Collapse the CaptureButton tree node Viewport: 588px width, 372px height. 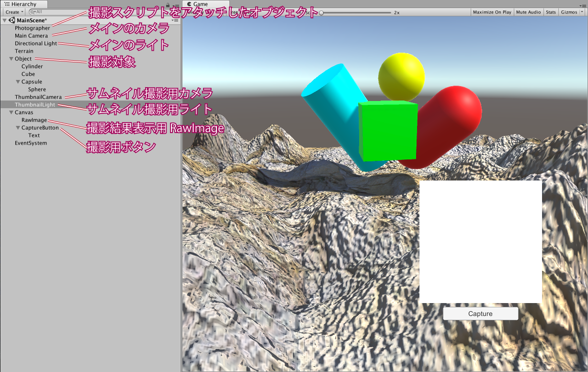(x=18, y=128)
